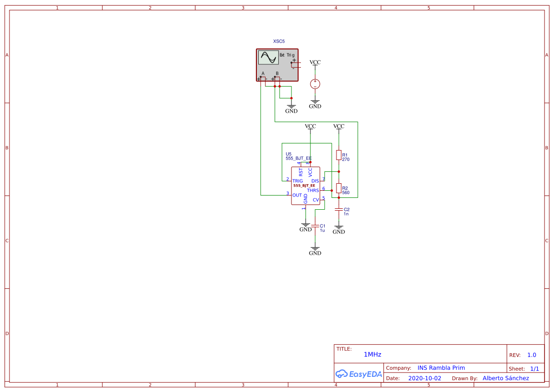Click the OUT pin label on the 555
Image resolution: width=554 pixels, height=392 pixels.
click(x=297, y=195)
